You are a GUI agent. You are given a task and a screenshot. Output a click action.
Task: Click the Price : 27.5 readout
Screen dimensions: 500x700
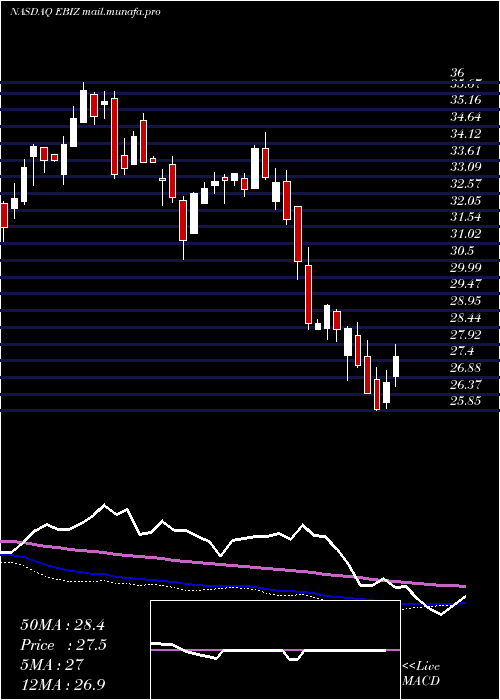(63, 645)
